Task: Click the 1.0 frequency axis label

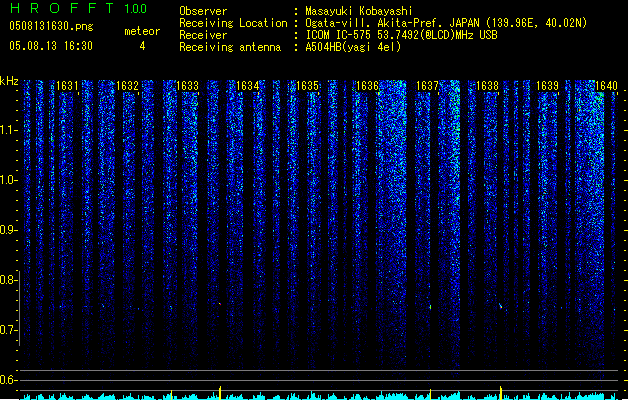Action: [x=9, y=180]
